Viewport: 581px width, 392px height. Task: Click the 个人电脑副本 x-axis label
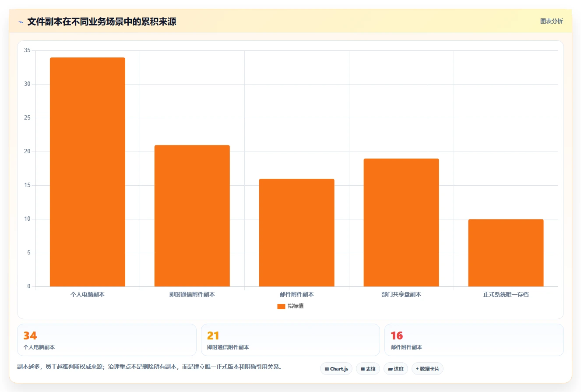[x=88, y=295]
